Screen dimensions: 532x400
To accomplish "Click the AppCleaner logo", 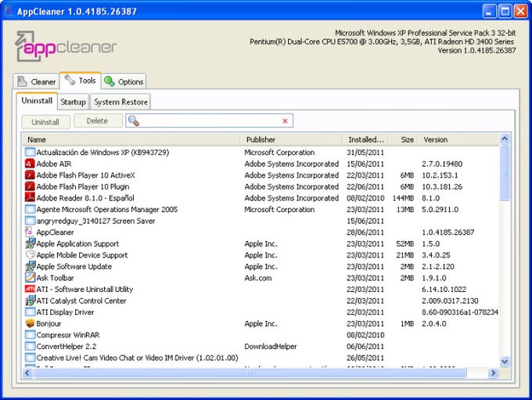I will (x=66, y=46).
